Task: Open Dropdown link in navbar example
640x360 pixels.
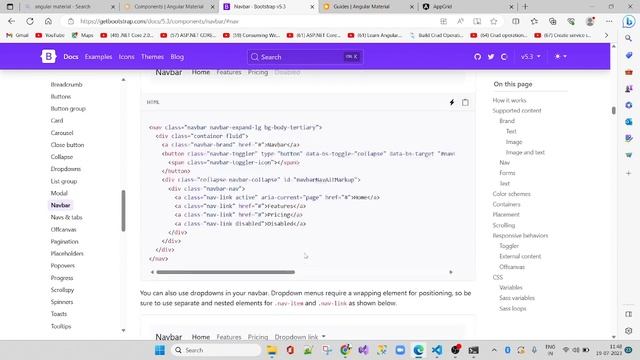Action: (x=300, y=337)
